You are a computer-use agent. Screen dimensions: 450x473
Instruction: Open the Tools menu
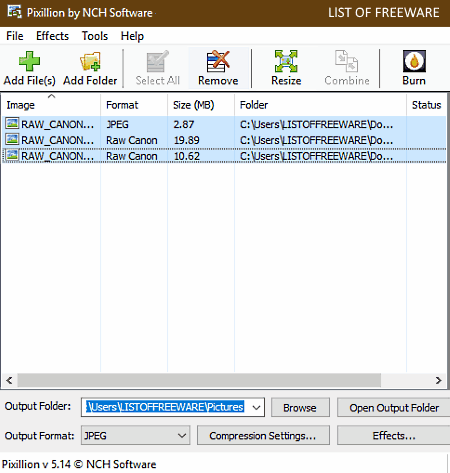point(95,36)
